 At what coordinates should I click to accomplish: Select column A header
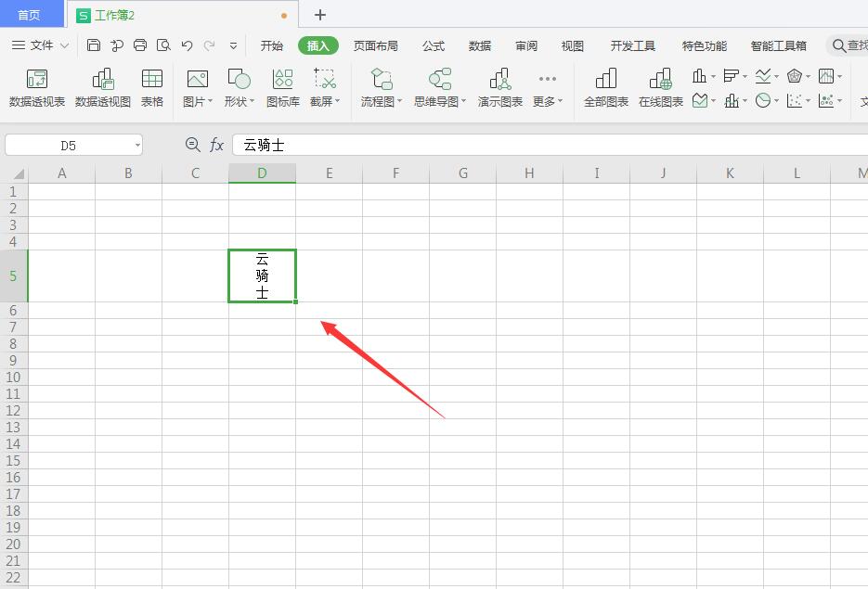click(61, 173)
